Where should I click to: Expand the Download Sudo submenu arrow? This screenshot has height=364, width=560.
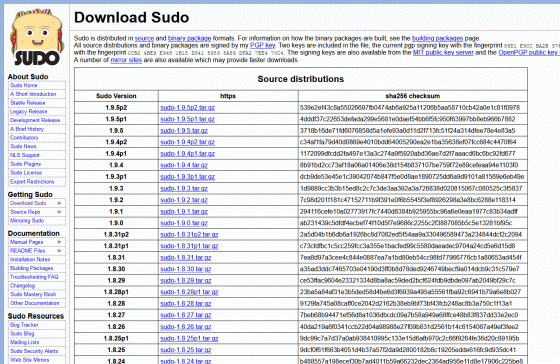(x=59, y=203)
